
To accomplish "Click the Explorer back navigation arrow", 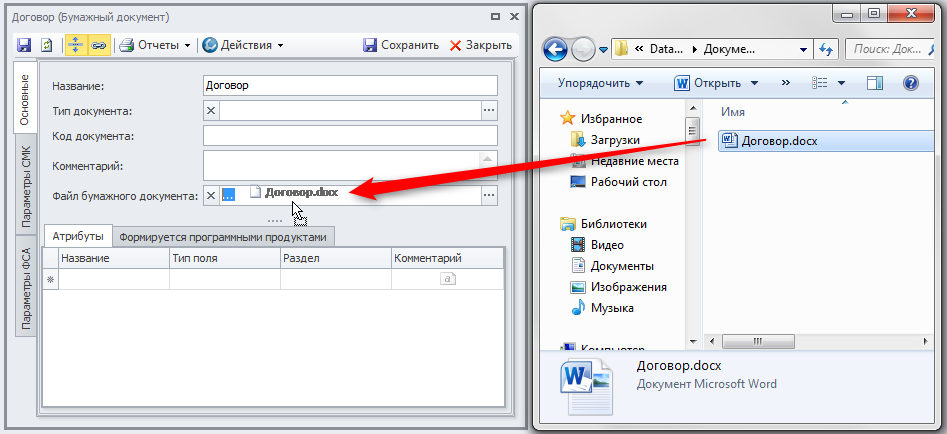I will (556, 49).
